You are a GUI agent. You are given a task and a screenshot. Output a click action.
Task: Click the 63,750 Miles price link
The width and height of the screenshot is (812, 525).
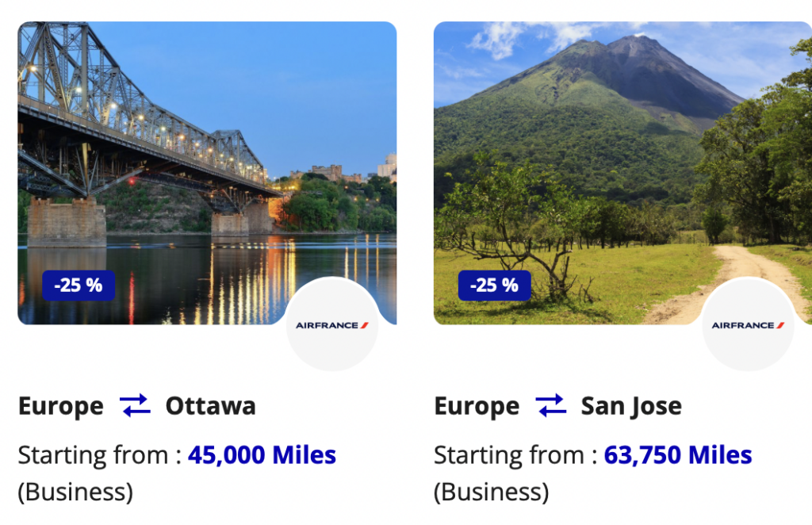[x=678, y=455]
